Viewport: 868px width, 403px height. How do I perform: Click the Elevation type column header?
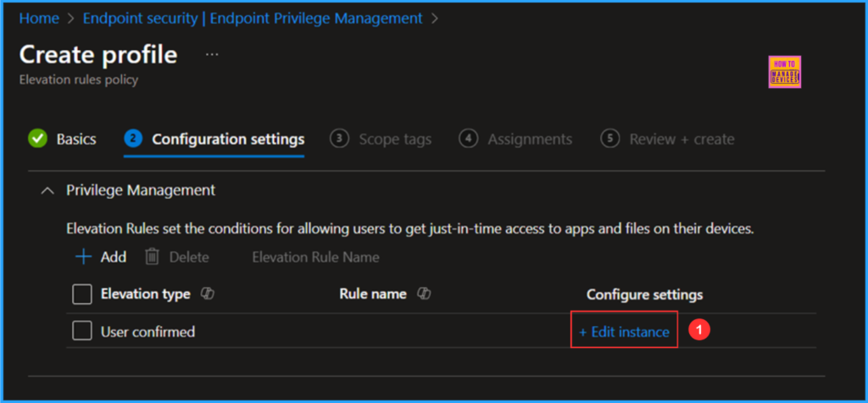pos(146,295)
